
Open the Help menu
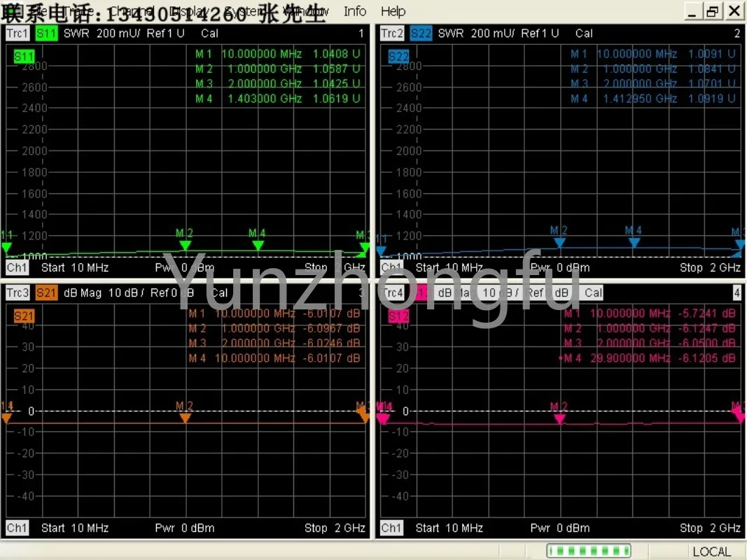point(393,11)
